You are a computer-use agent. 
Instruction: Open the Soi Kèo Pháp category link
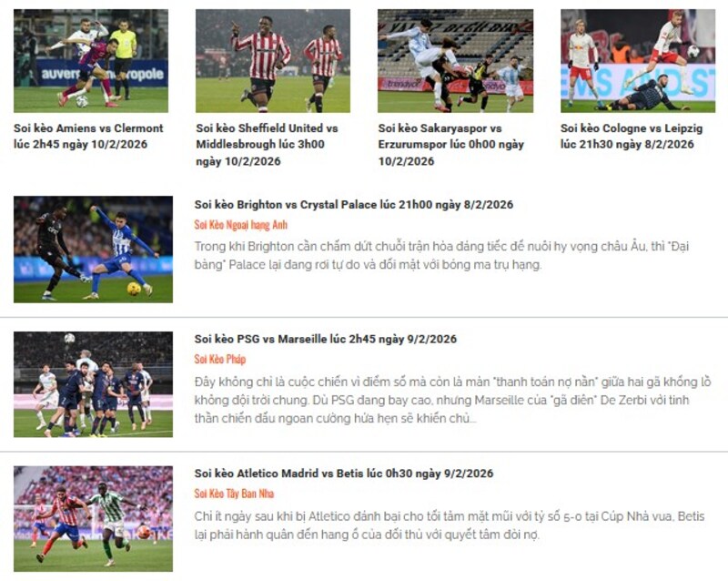220,360
